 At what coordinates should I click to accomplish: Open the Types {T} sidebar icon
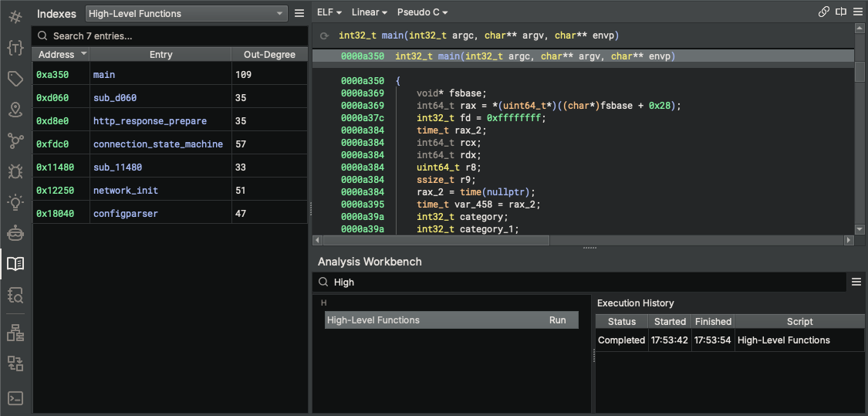coord(15,48)
